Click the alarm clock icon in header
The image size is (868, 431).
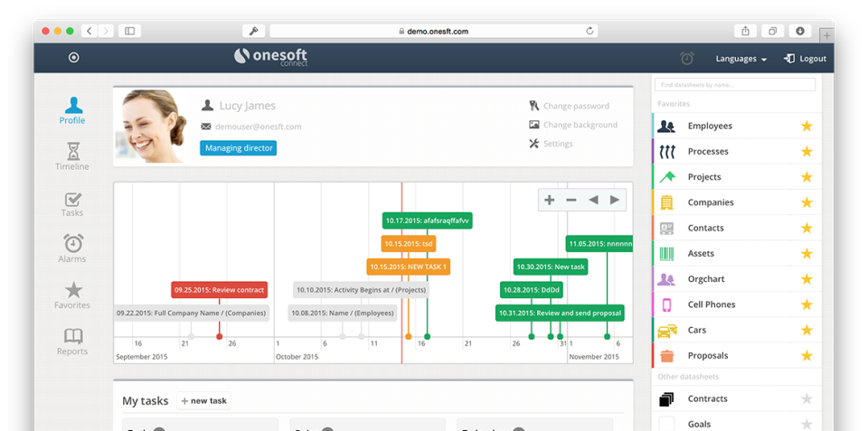point(687,58)
